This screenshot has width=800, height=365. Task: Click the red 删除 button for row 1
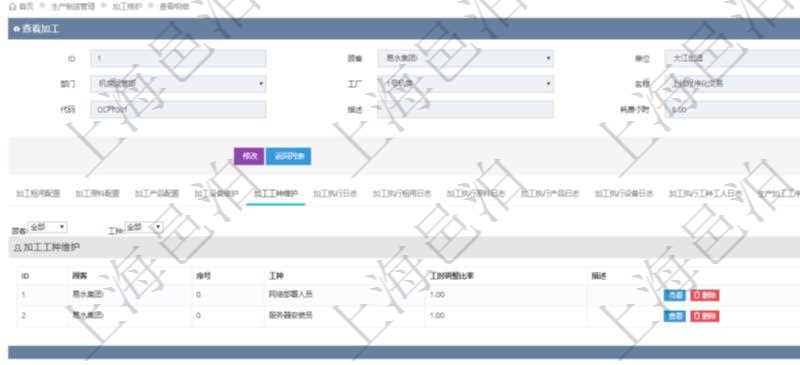(705, 295)
